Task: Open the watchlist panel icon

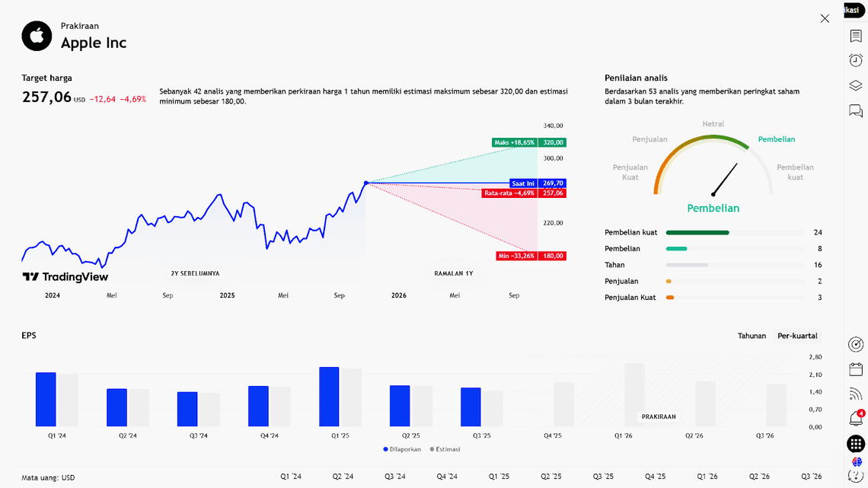Action: (856, 36)
